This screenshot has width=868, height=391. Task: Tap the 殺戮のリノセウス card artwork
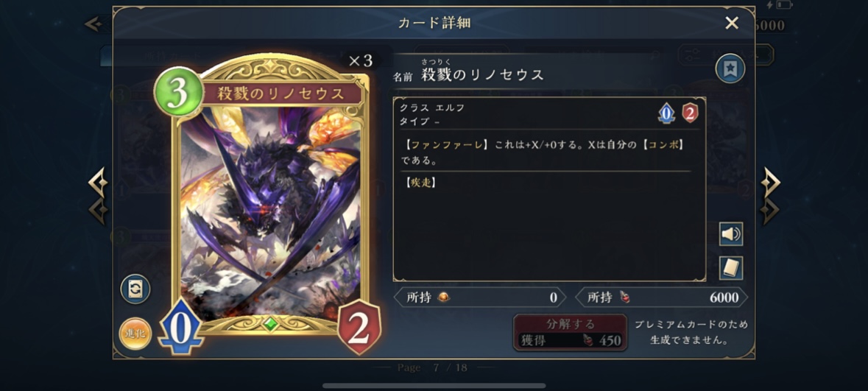point(270,214)
